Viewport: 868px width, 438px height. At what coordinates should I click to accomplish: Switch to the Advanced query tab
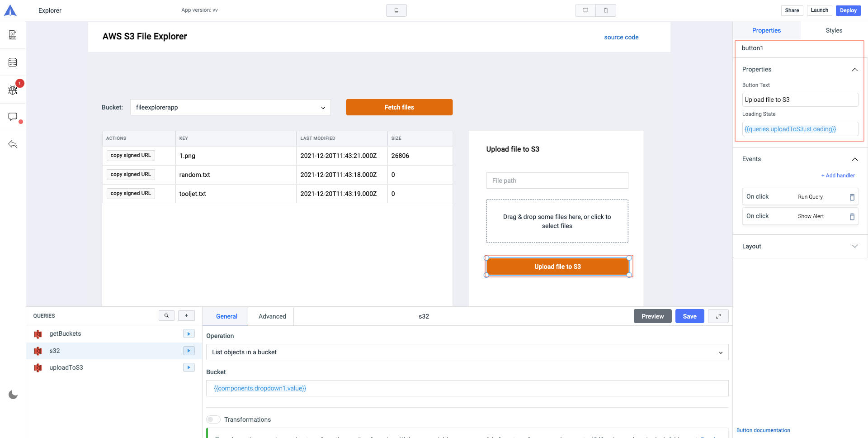pos(272,316)
